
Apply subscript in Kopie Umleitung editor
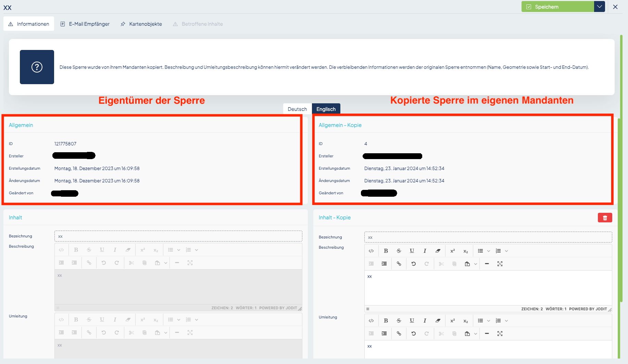(466, 321)
